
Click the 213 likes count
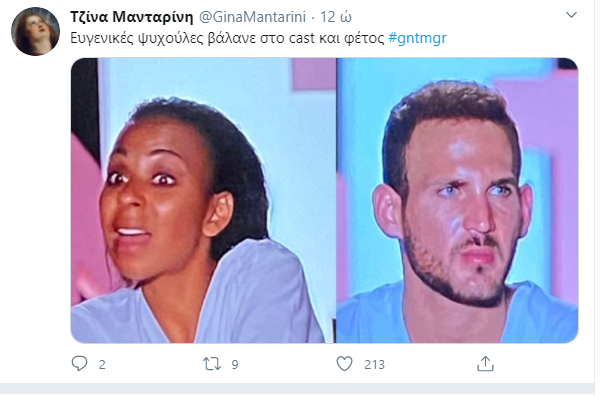[x=374, y=365]
